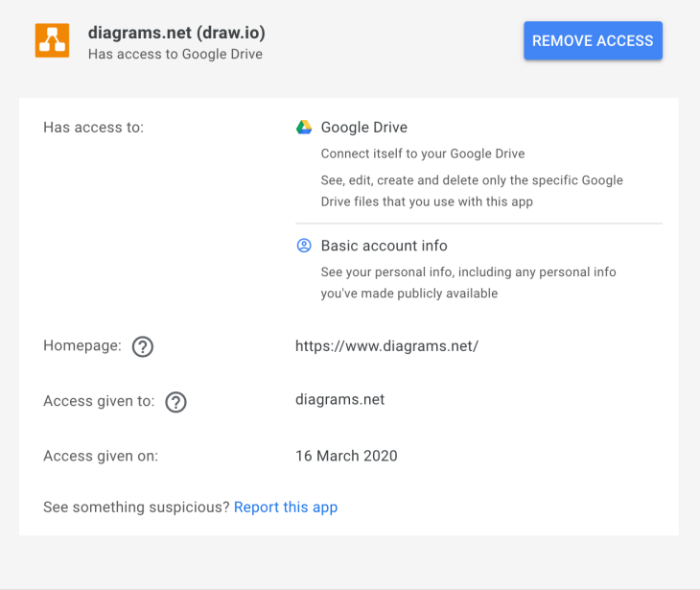The image size is (700, 590).
Task: Click the REMOVE ACCESS button
Action: tap(593, 40)
